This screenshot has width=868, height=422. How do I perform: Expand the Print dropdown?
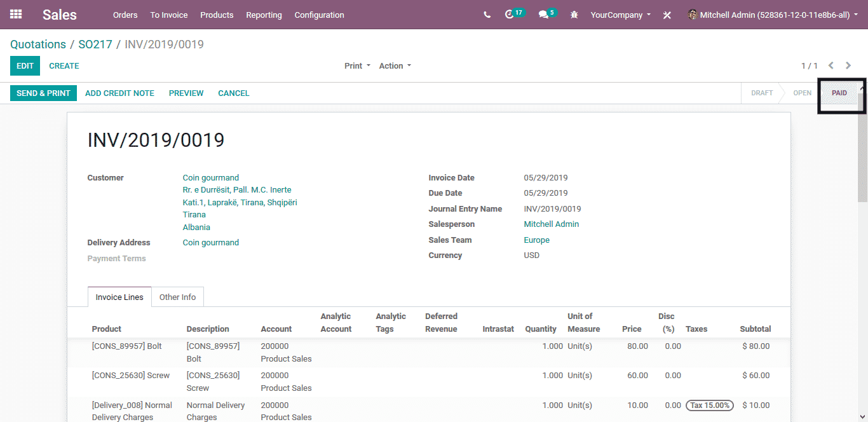(x=357, y=66)
